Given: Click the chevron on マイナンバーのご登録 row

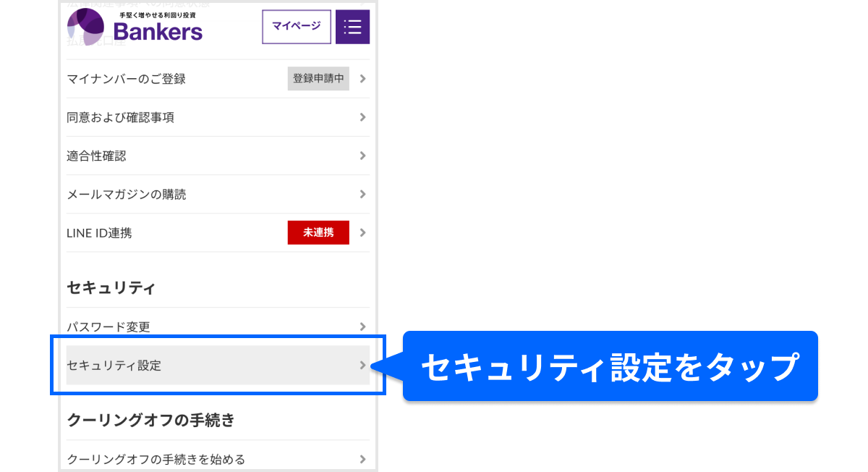Looking at the screenshot, I should (x=362, y=78).
